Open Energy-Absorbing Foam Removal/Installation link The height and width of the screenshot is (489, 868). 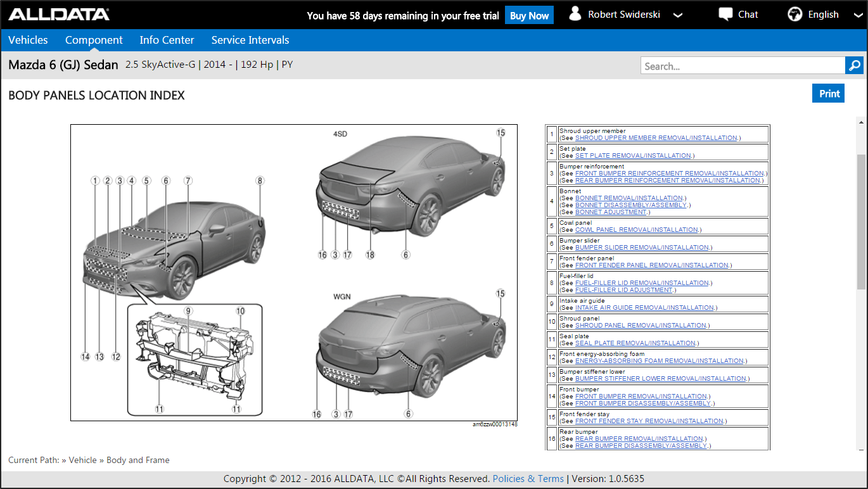660,361
